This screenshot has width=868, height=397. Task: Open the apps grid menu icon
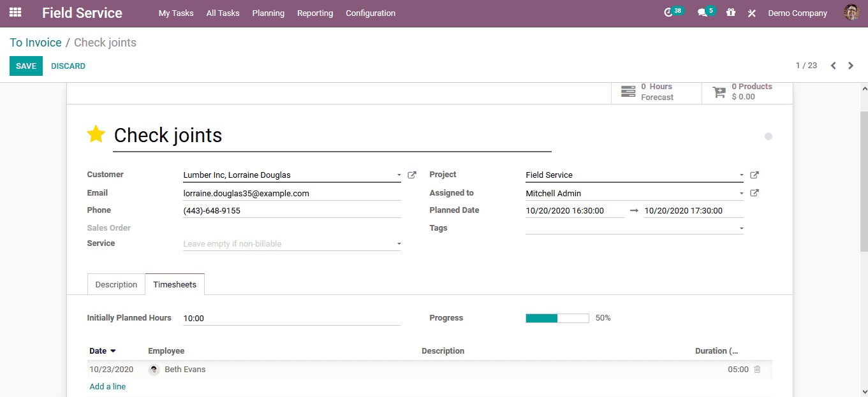click(15, 13)
